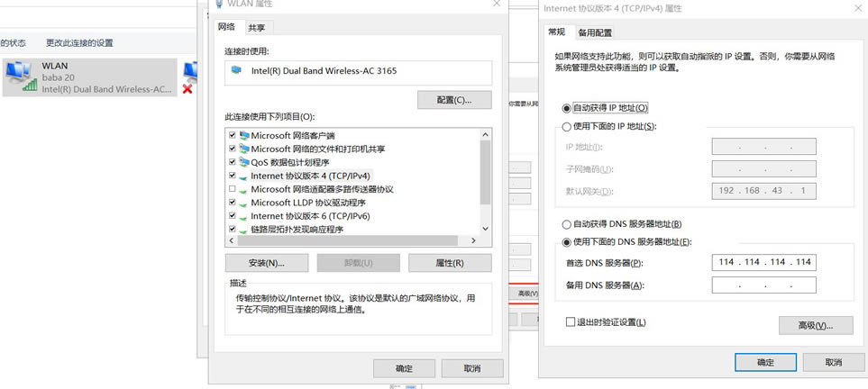Click the 首选 DNS 服务器 address field

coord(764,262)
